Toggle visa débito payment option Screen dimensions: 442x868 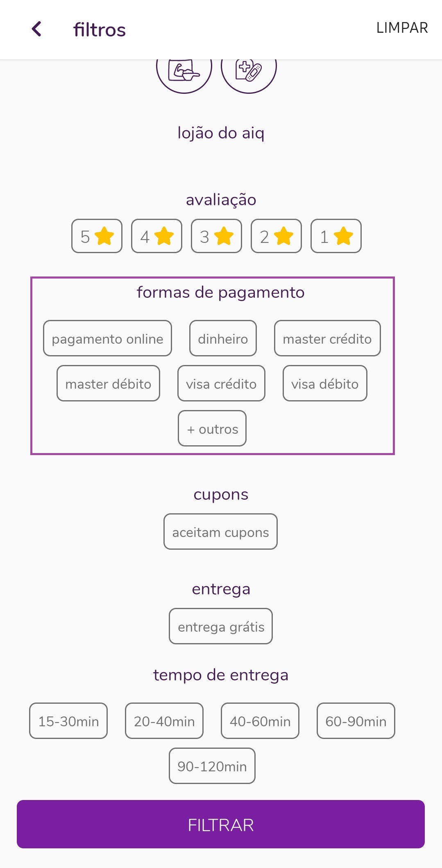coord(325,383)
